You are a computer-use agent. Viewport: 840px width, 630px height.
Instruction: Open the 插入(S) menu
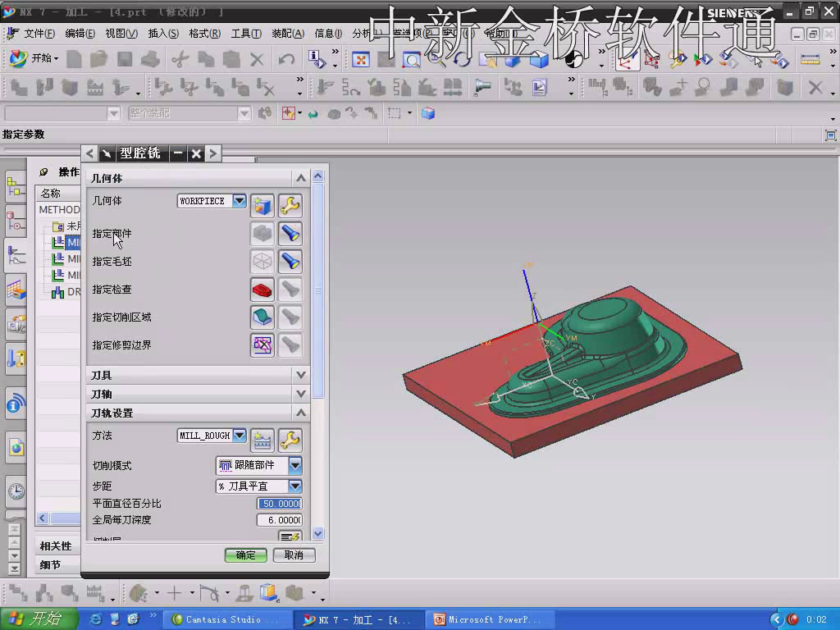163,34
